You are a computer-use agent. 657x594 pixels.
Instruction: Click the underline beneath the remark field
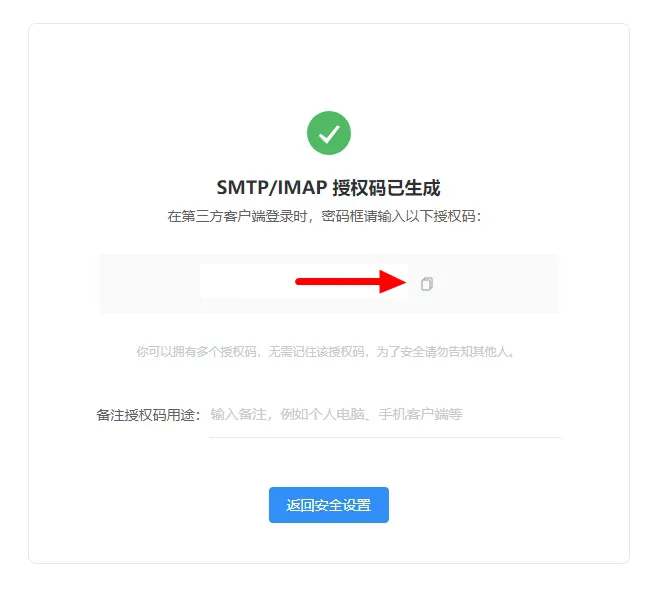pyautogui.click(x=385, y=437)
